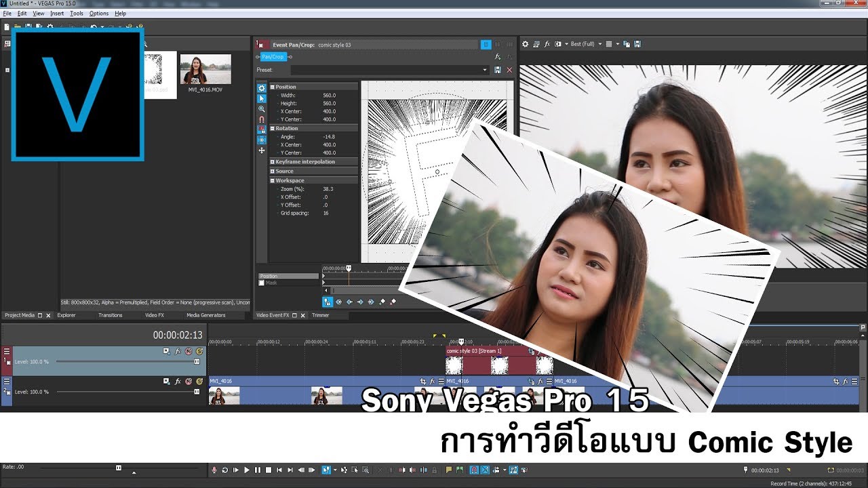
Task: Click the Stop button in transport bar
Action: pyautogui.click(x=269, y=470)
